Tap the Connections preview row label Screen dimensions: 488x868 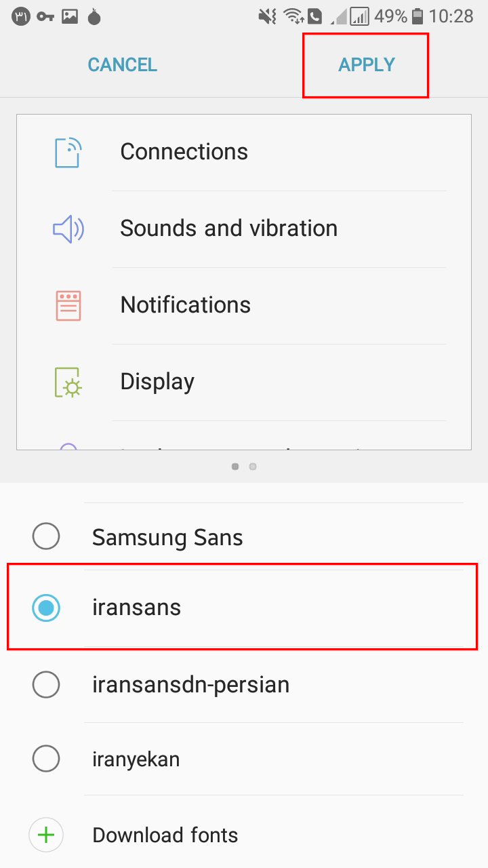tap(184, 152)
